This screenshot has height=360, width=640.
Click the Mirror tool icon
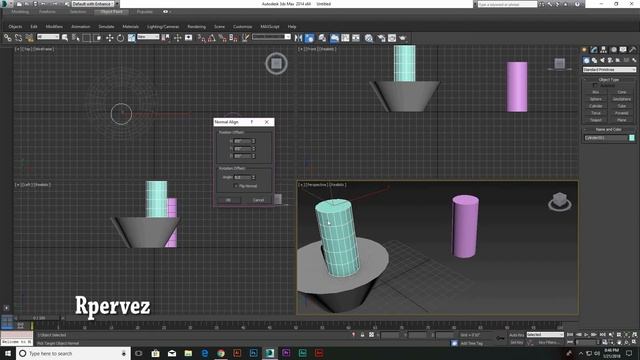pos(298,38)
